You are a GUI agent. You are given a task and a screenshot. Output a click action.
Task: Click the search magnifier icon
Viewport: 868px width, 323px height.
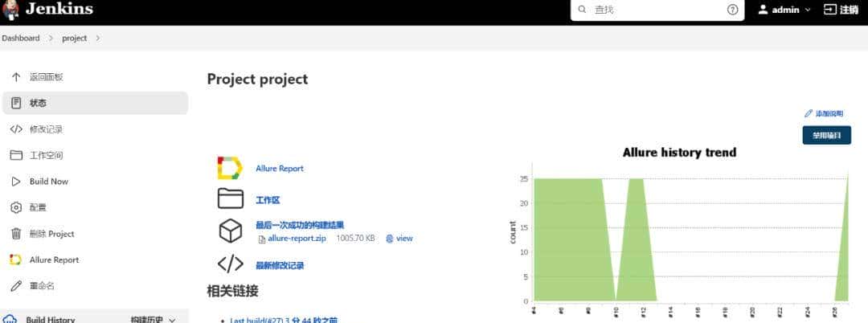pos(582,10)
